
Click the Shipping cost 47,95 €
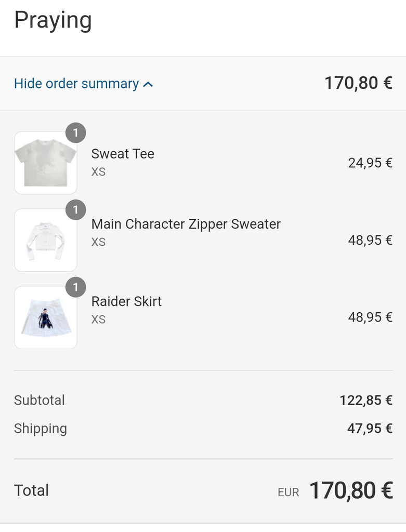pos(370,429)
